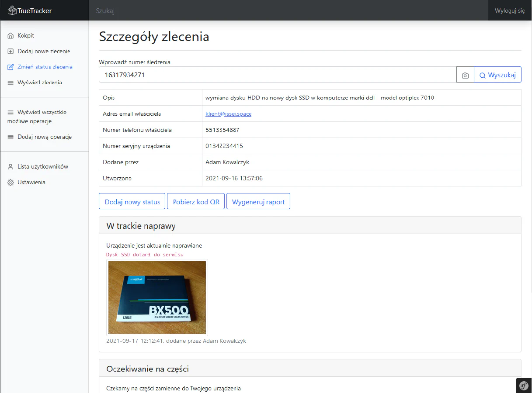Open the klient@issei.space email link
The height and width of the screenshot is (393, 532).
pos(228,114)
